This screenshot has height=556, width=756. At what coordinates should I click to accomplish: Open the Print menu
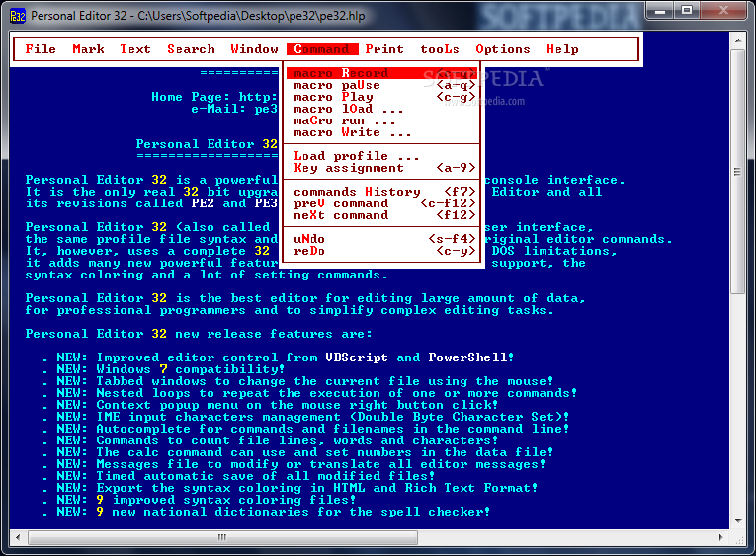click(x=384, y=49)
